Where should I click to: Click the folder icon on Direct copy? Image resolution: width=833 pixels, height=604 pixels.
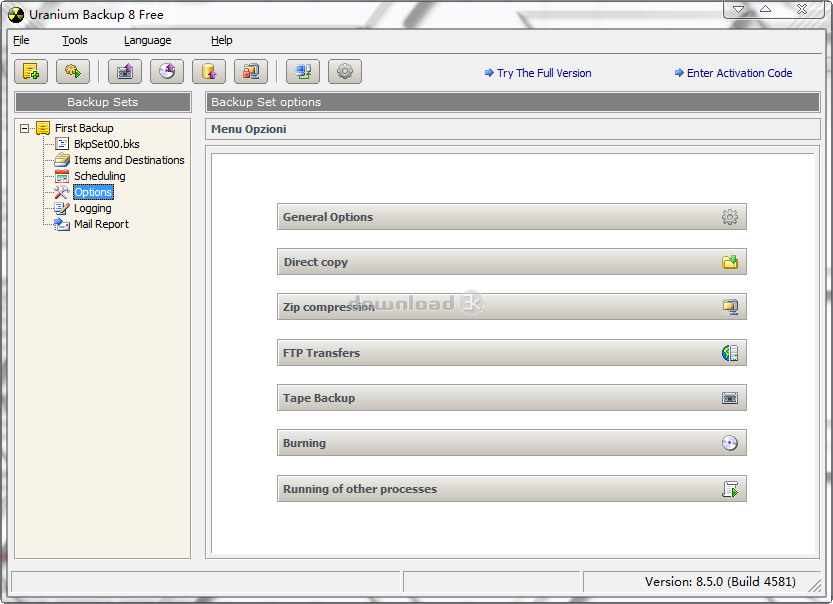pyautogui.click(x=730, y=262)
